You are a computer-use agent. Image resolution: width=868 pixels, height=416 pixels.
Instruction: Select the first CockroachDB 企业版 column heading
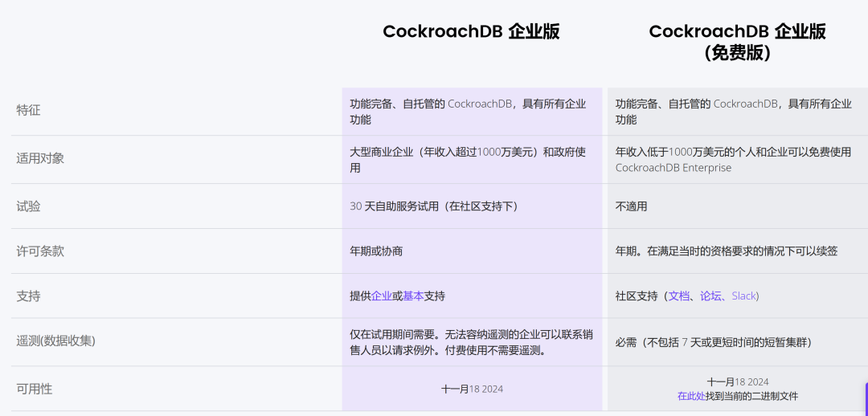(x=471, y=31)
